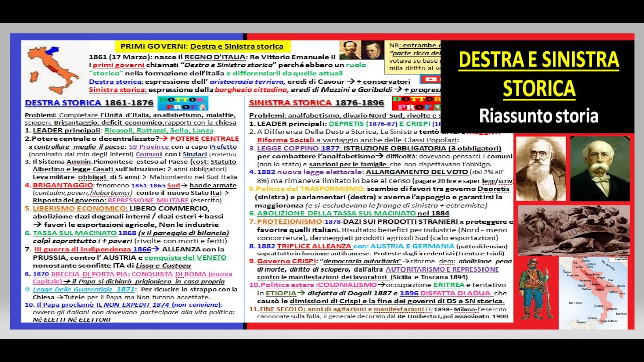The width and height of the screenshot is (644, 362).
Task: Click 'DAZI SUI PRODOTTI STRANIERI' text
Action: click(x=401, y=221)
